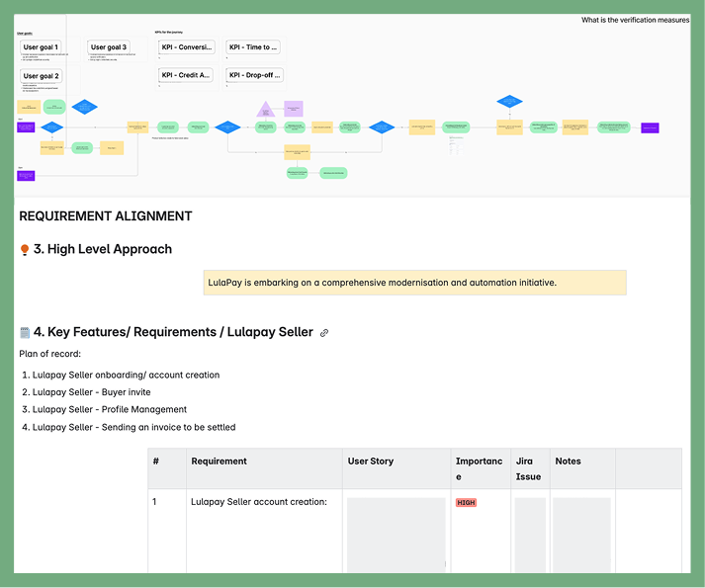Click the 3. High Level Approach heading

[103, 249]
